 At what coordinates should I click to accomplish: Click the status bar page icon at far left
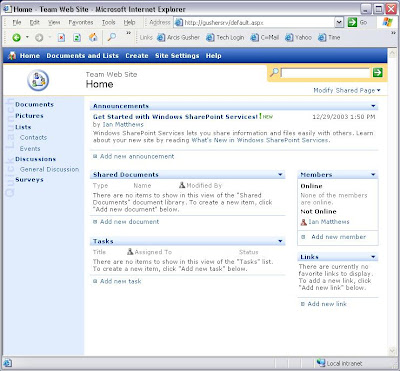click(x=8, y=363)
